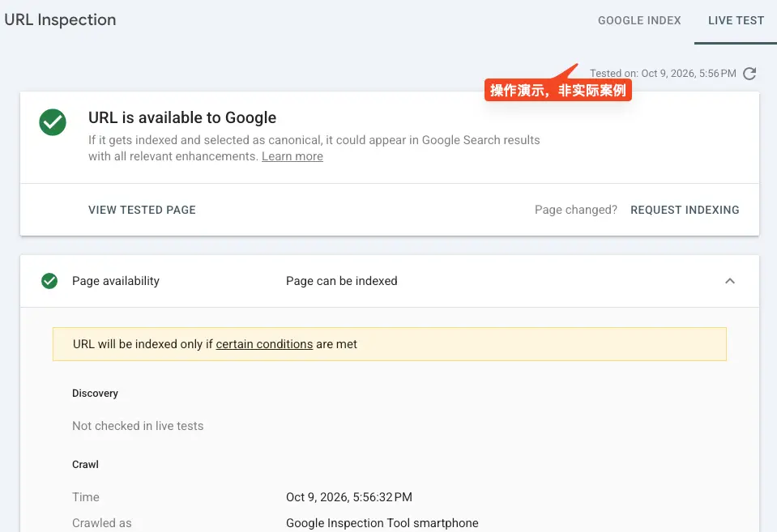The height and width of the screenshot is (532, 777).
Task: Click the large green checkmark beside URL is available
Action: click(53, 122)
